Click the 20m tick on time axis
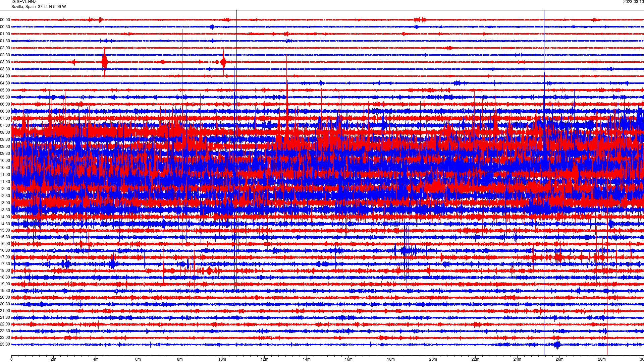The width and height of the screenshot is (644, 362). [x=433, y=359]
